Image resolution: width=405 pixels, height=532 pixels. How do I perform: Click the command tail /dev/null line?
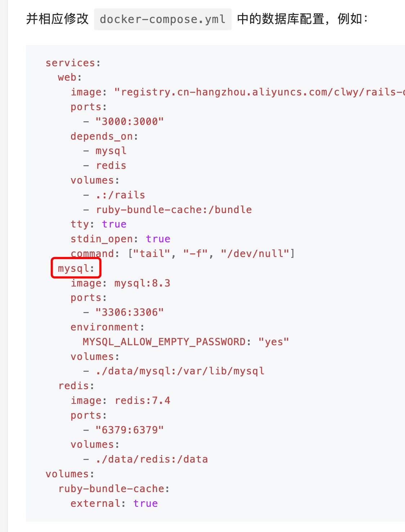tap(183, 254)
